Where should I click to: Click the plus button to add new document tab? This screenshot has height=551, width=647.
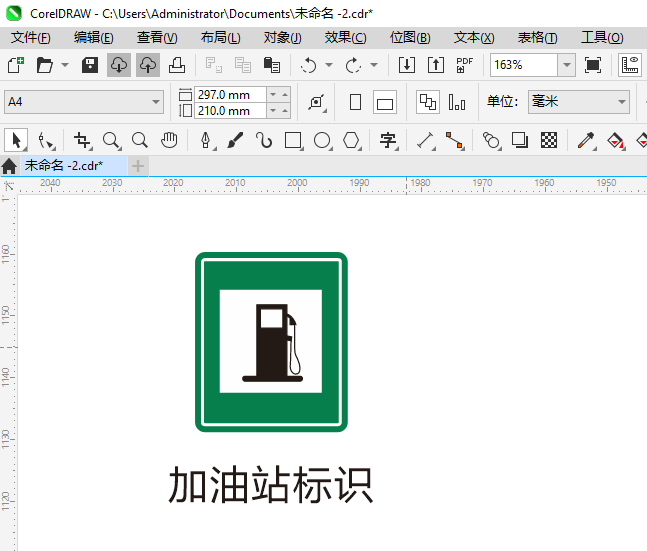(x=138, y=166)
